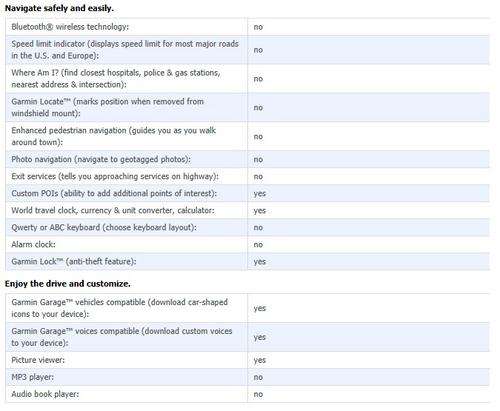This screenshot has width=500, height=411.
Task: Click 'yes' value beside Picture viewer
Action: tap(259, 360)
